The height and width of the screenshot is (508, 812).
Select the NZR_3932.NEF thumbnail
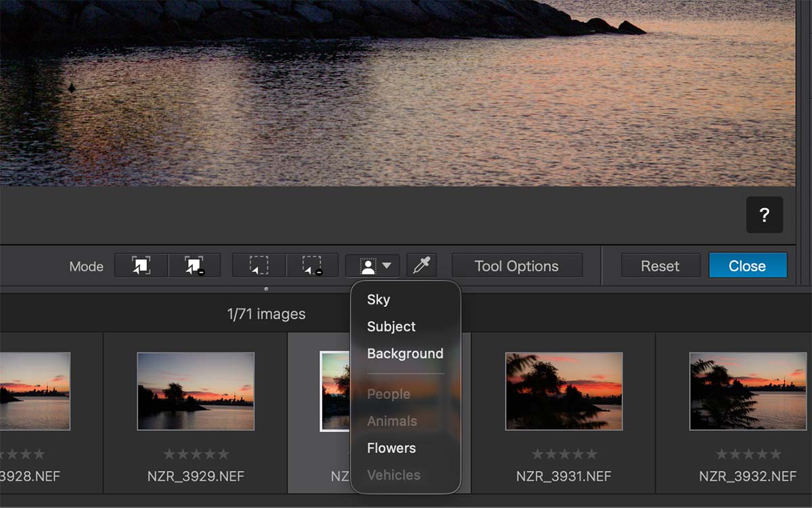pyautogui.click(x=748, y=391)
